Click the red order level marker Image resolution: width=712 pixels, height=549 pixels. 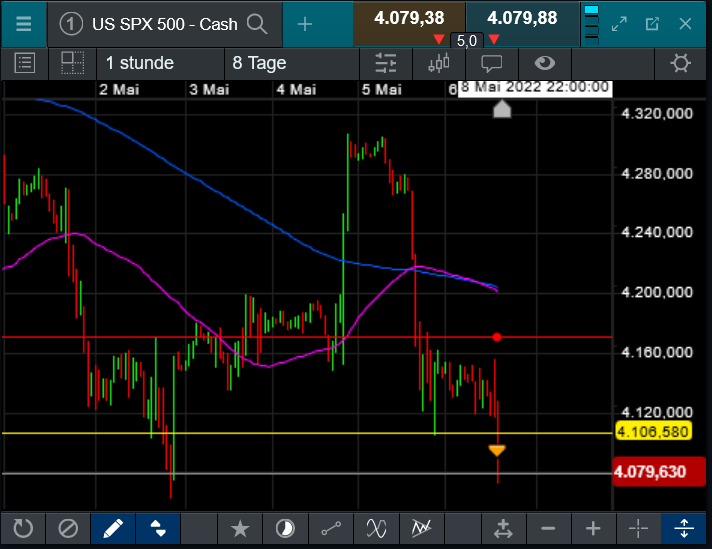[x=497, y=337]
